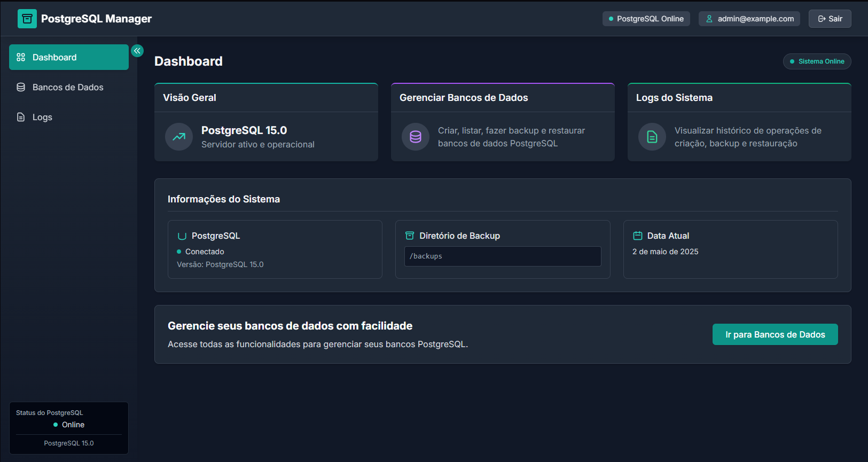Click 'Gerencie seus bancos de dados com facilidade' heading

[x=290, y=326]
